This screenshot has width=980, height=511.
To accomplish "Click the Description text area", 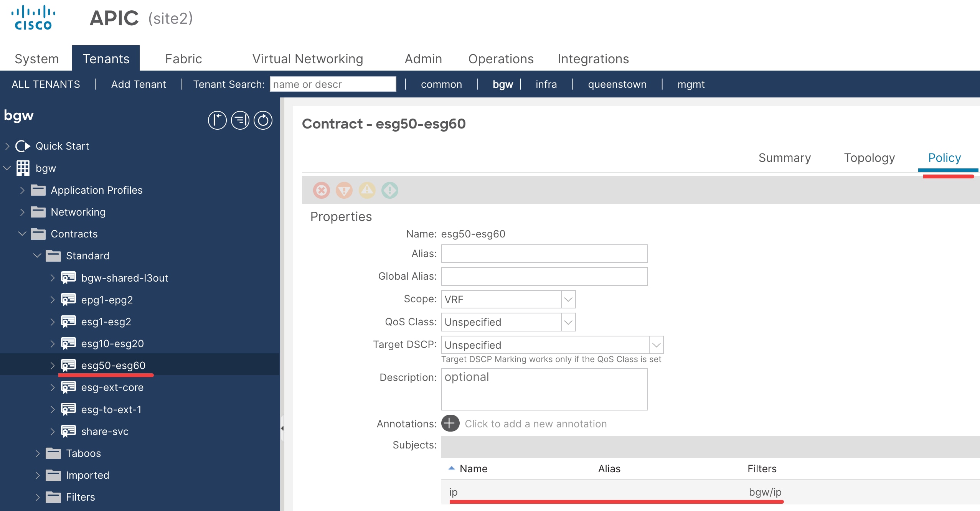I will [x=544, y=389].
